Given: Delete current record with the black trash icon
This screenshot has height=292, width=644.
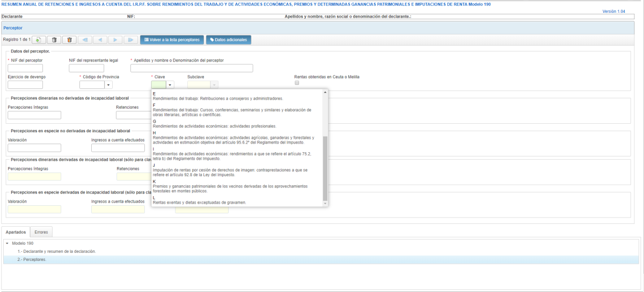Looking at the screenshot, I should pyautogui.click(x=54, y=40).
